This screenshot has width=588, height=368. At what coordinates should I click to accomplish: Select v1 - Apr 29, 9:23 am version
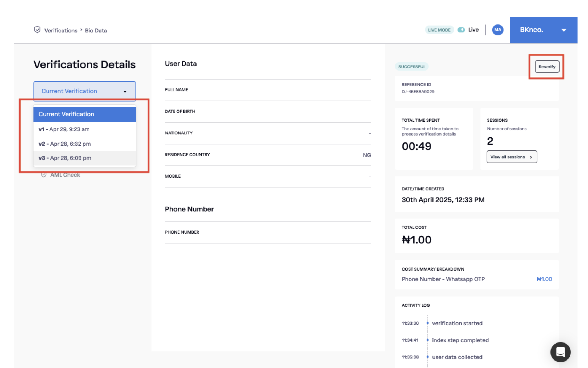click(x=64, y=129)
